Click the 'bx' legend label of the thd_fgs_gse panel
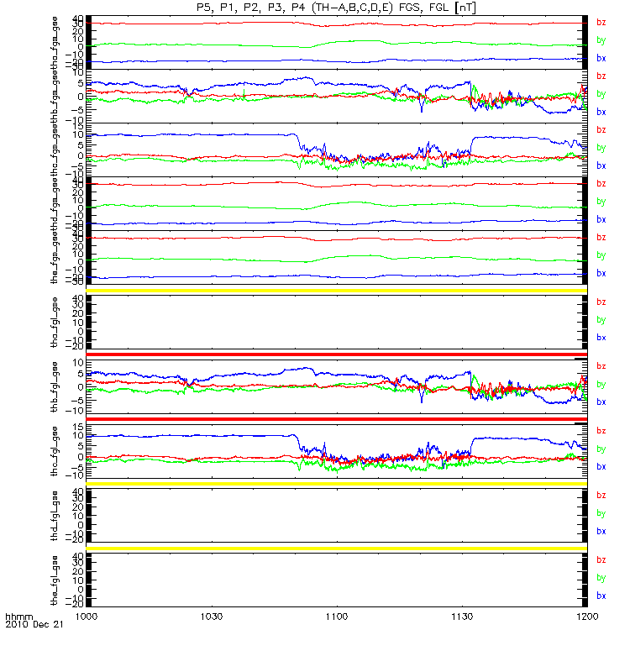Viewport: 630px width, 672px height. (601, 219)
